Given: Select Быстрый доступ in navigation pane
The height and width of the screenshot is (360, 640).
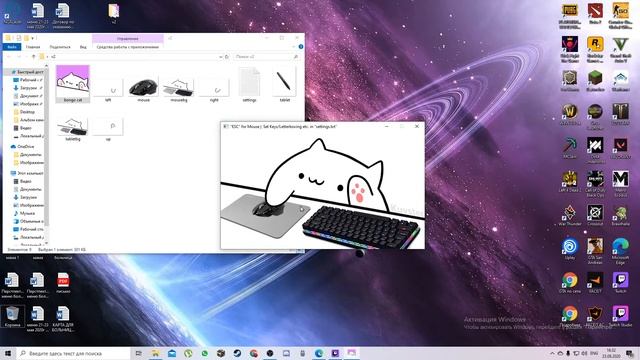Looking at the screenshot, I should [27, 72].
